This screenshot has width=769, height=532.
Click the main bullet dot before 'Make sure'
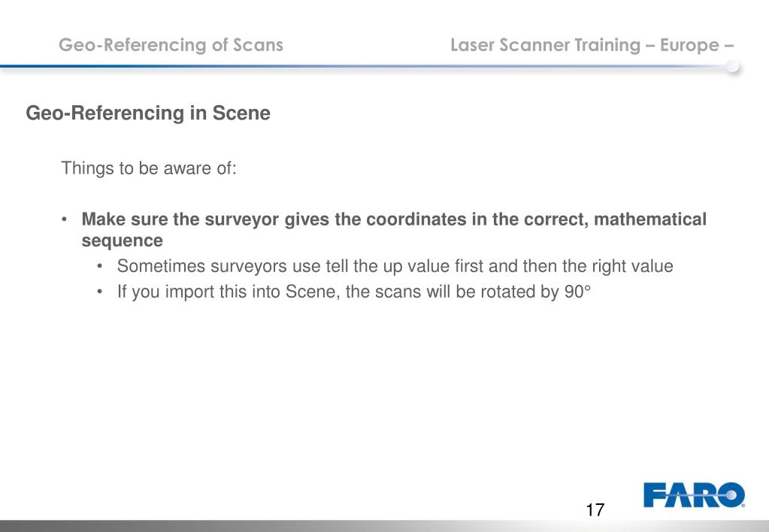pyautogui.click(x=64, y=219)
